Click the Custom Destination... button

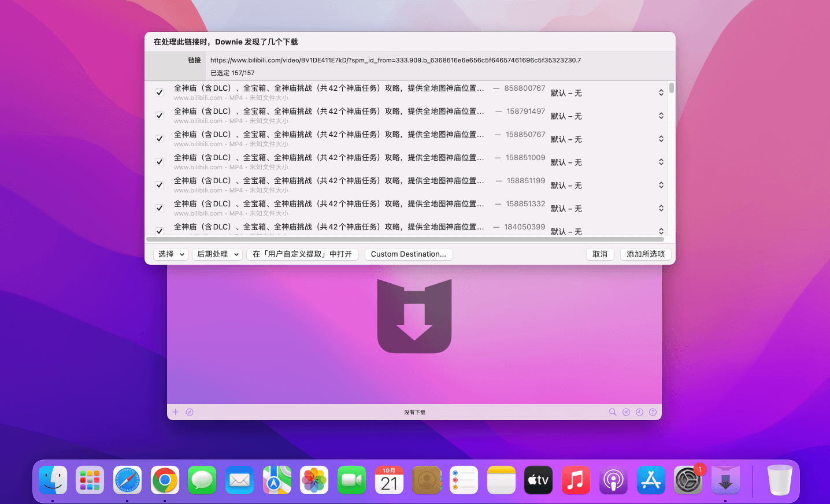(408, 254)
